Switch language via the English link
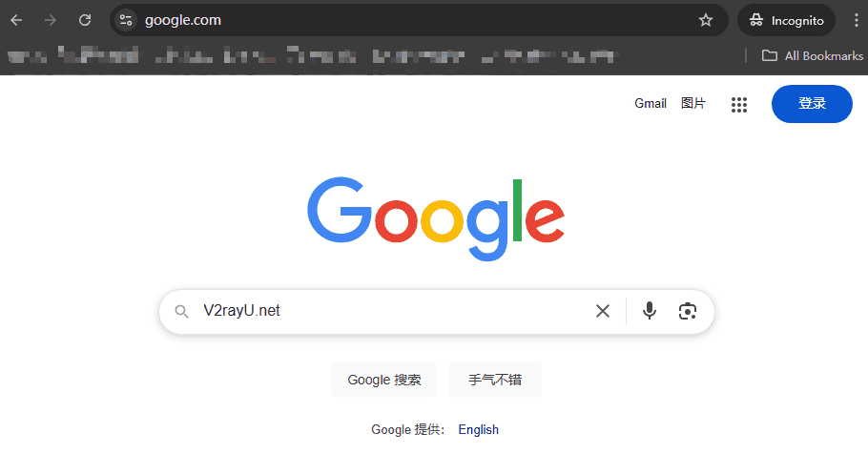The image size is (868, 454). [x=478, y=429]
